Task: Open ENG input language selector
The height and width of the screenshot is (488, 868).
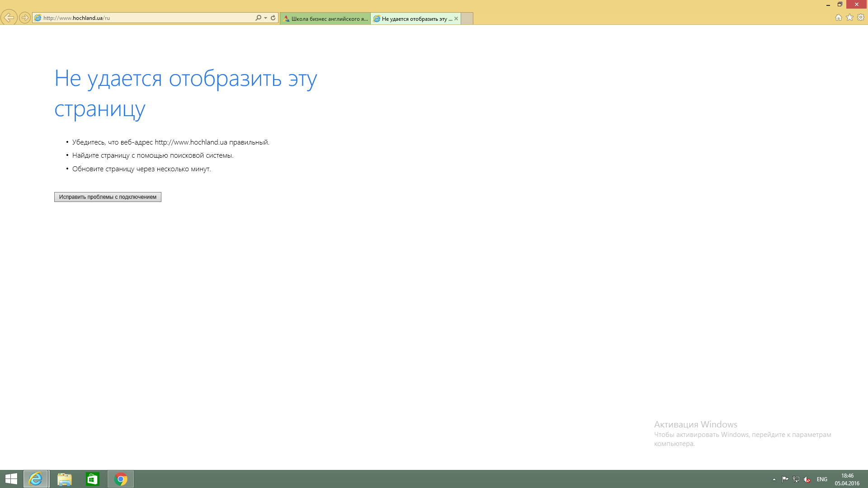Action: (x=822, y=479)
